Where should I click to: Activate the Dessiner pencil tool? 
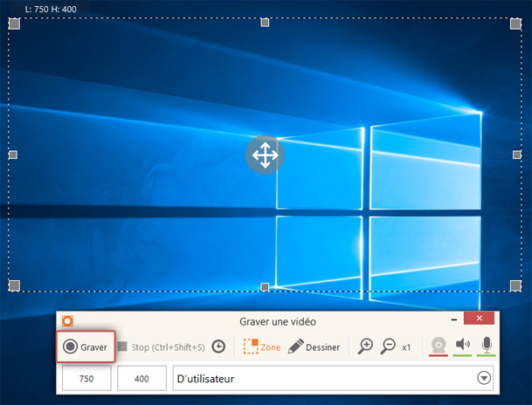tap(314, 347)
